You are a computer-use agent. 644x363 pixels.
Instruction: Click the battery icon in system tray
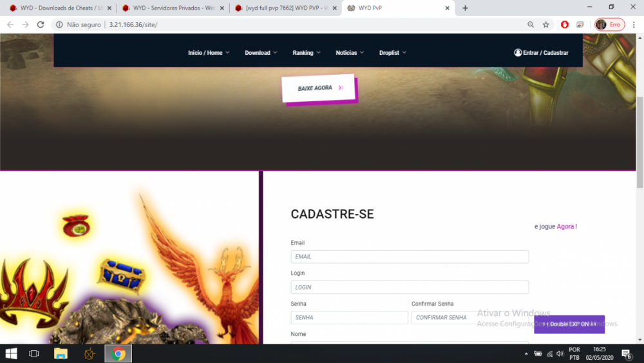[x=538, y=353]
